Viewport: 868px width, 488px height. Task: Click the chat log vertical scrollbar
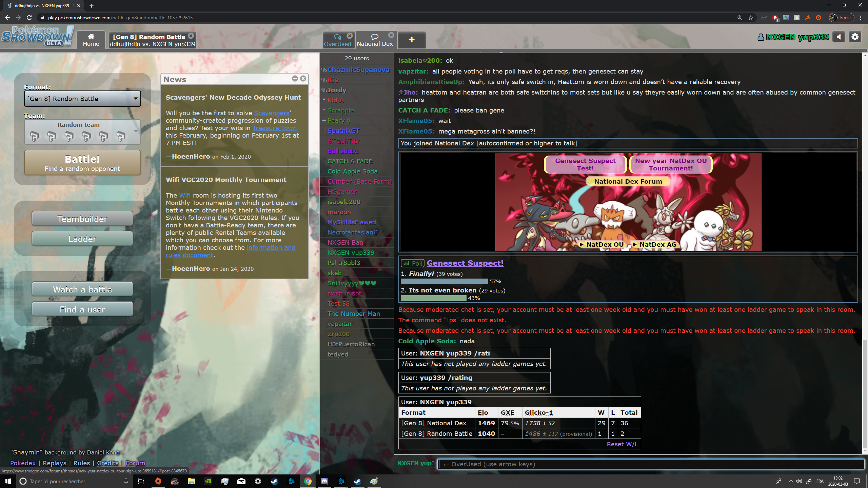click(x=865, y=395)
